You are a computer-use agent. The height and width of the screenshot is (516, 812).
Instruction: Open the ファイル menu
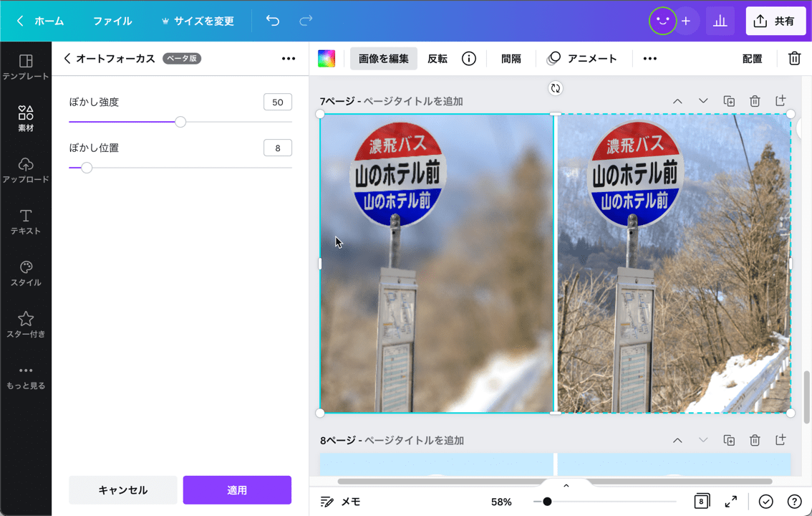112,21
